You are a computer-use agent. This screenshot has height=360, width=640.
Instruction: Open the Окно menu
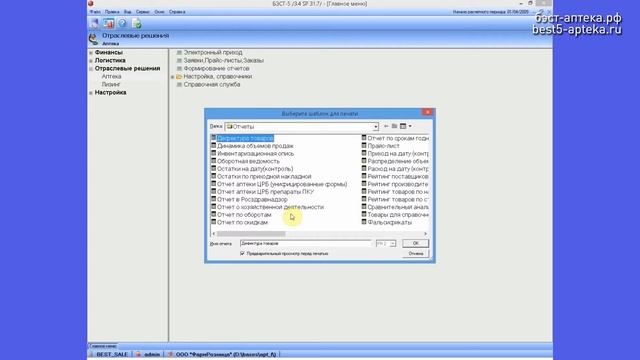[x=159, y=12]
